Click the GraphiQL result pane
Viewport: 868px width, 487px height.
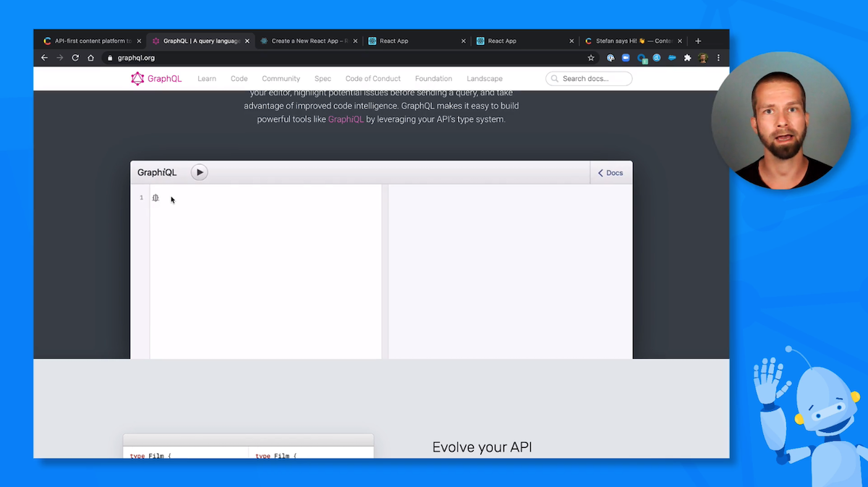(x=510, y=271)
